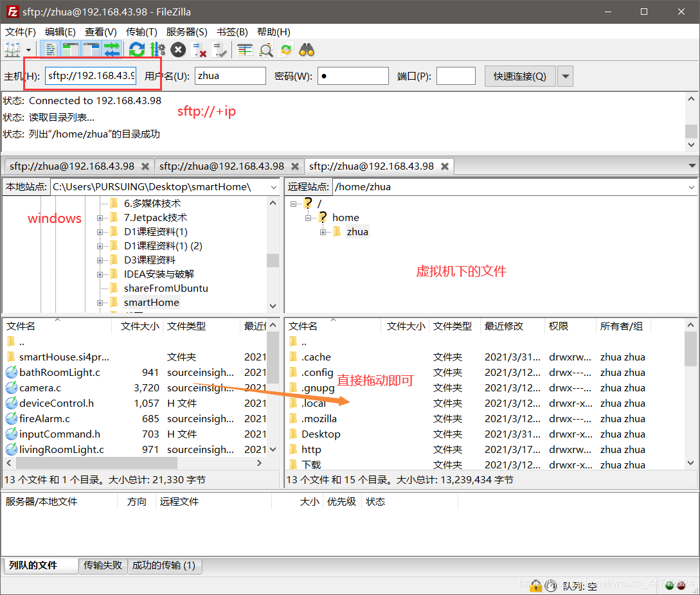Open the local site path dropdown
This screenshot has height=595, width=700.
pos(273,187)
